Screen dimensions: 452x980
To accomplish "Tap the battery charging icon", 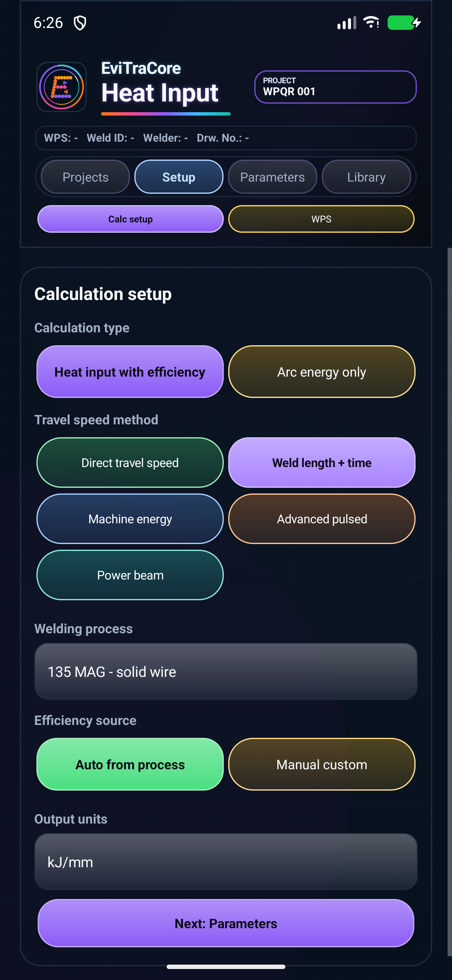I will (x=404, y=22).
